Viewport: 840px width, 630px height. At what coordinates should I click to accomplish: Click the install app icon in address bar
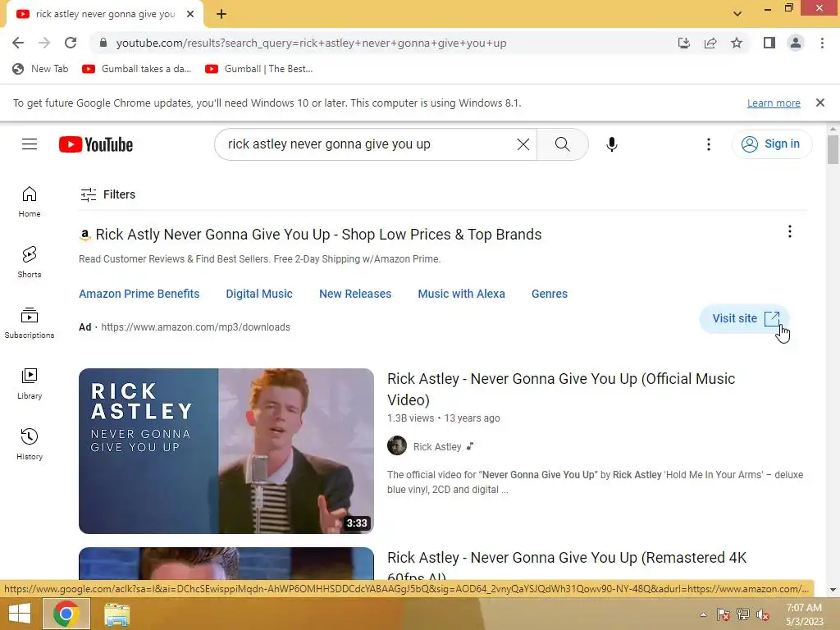pyautogui.click(x=683, y=43)
